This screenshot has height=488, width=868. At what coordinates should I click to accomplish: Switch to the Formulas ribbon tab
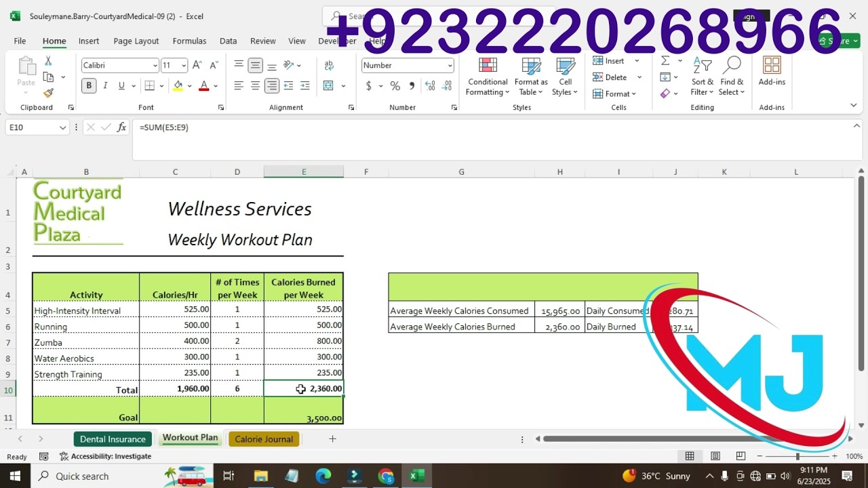click(x=189, y=41)
